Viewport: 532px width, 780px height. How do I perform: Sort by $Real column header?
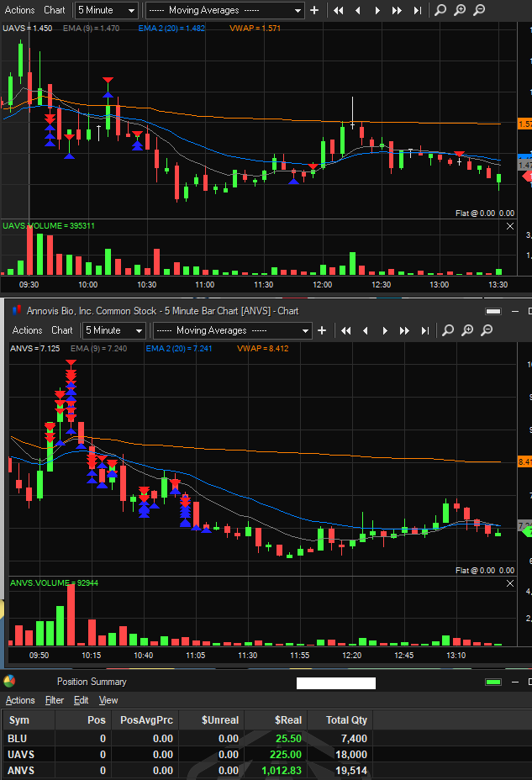(276, 720)
